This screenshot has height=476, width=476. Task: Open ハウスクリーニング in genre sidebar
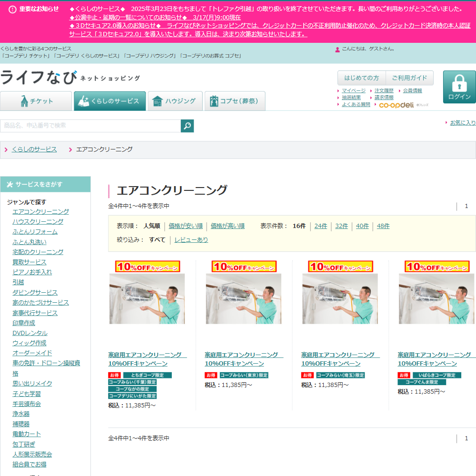pos(38,222)
